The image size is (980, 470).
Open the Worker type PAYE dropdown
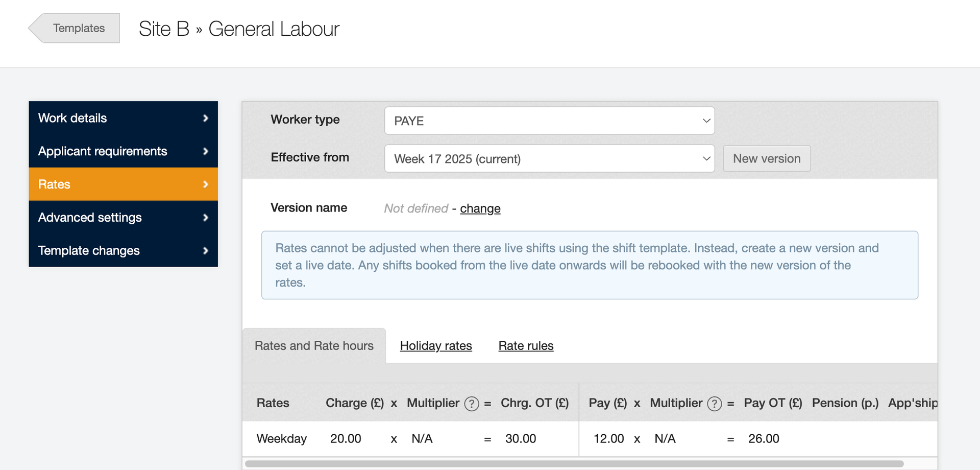point(549,121)
